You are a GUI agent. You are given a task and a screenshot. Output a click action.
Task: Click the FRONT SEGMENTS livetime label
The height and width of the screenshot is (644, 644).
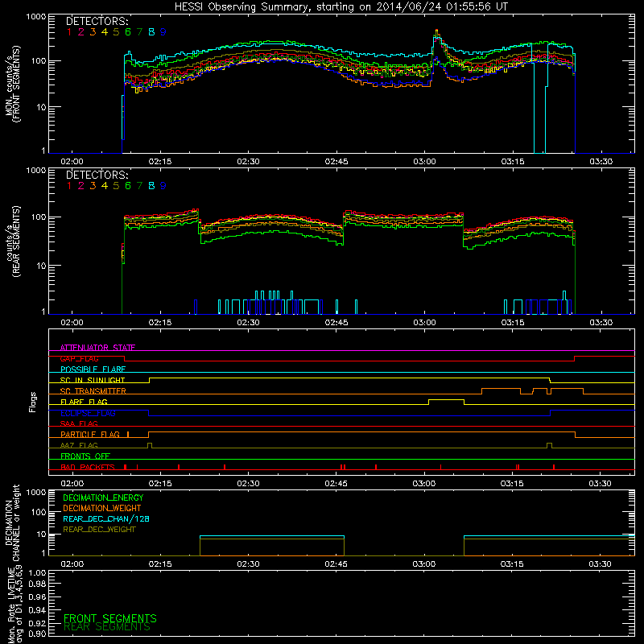point(110,618)
